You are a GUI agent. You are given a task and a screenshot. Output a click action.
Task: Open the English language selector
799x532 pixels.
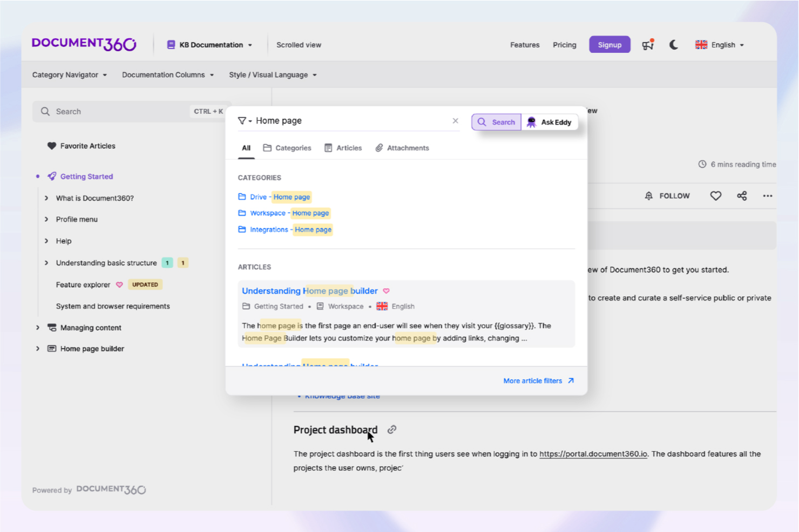point(719,45)
